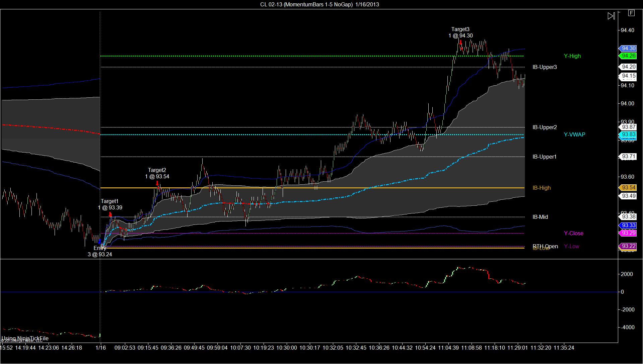The width and height of the screenshot is (643, 364).
Task: Select the Y-Close level label
Action: [573, 233]
